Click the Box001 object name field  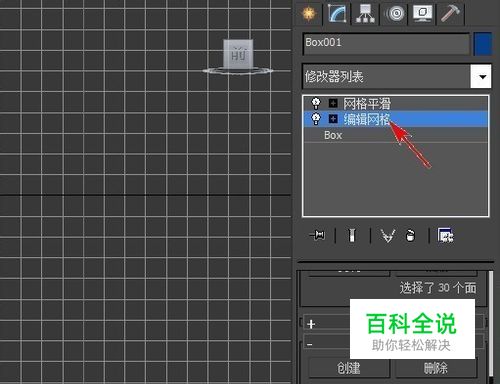pos(386,43)
